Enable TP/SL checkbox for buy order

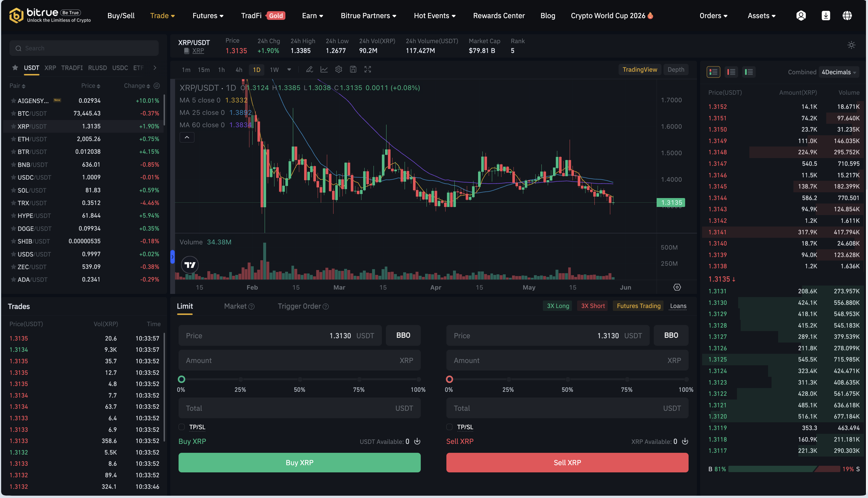point(182,427)
